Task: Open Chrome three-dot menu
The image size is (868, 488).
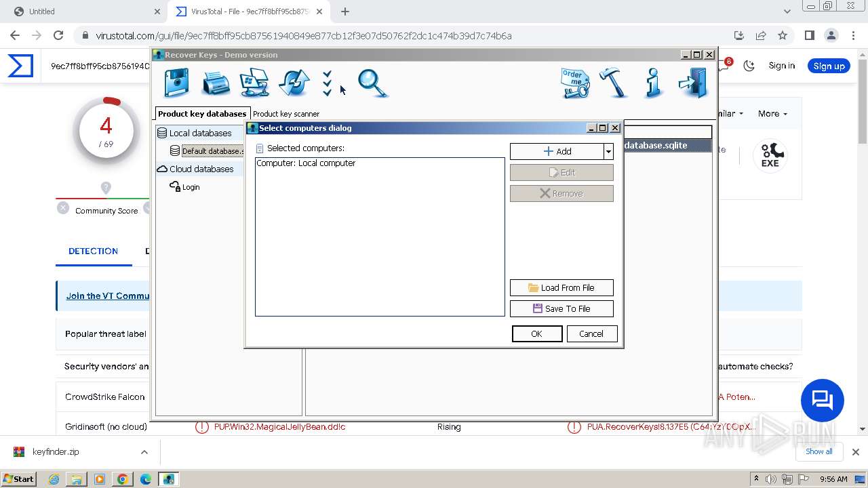Action: pyautogui.click(x=853, y=35)
